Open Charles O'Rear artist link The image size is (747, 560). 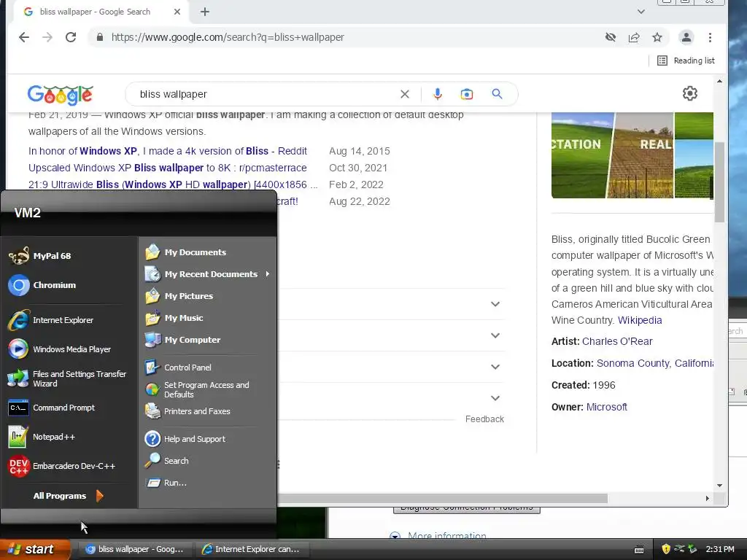tap(617, 341)
